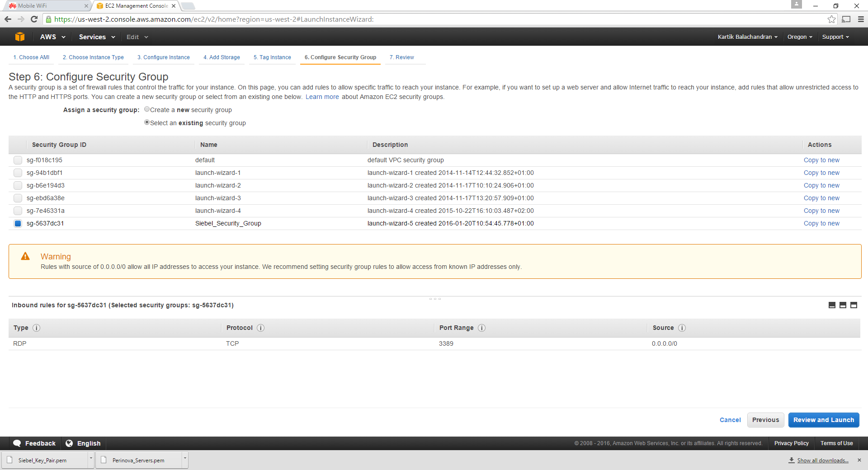The height and width of the screenshot is (470, 868).
Task: Check the launch-wizard-1 security group box
Action: coord(18,173)
